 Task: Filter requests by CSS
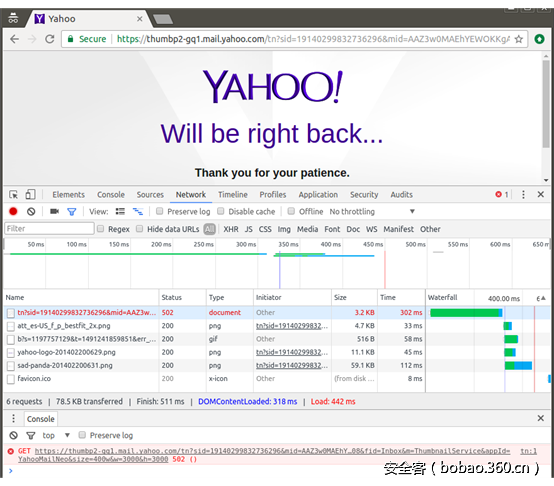click(265, 229)
